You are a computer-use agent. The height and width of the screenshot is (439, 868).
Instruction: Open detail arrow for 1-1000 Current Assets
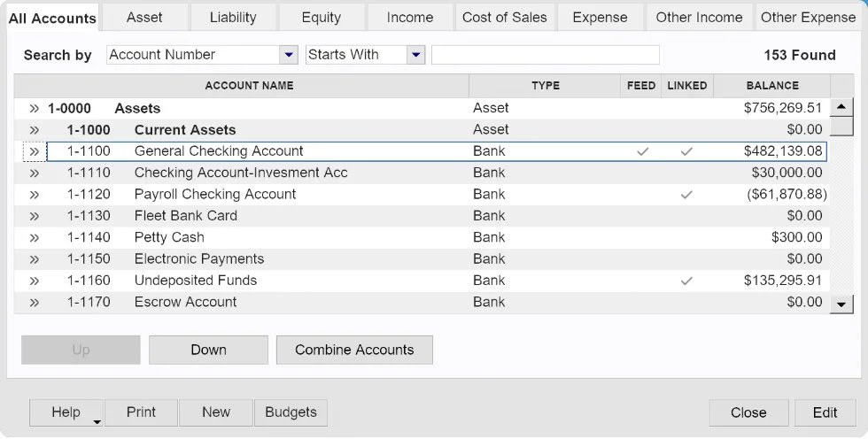point(35,130)
